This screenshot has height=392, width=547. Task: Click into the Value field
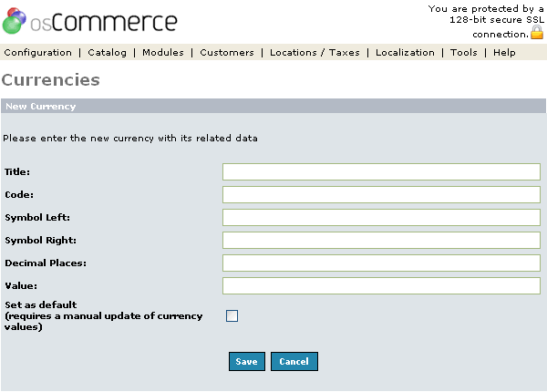(381, 286)
